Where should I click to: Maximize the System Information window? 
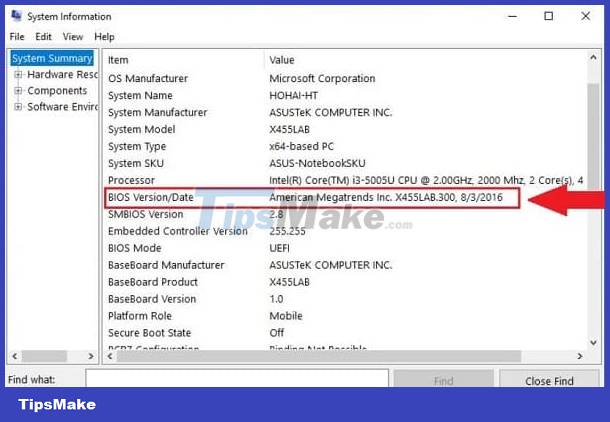point(549,16)
